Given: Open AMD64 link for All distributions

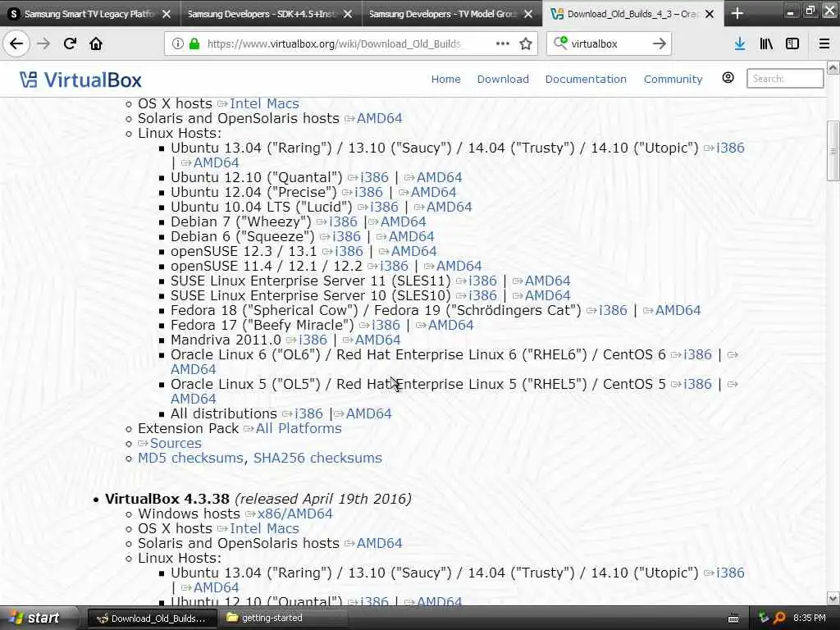Looking at the screenshot, I should coord(368,413).
